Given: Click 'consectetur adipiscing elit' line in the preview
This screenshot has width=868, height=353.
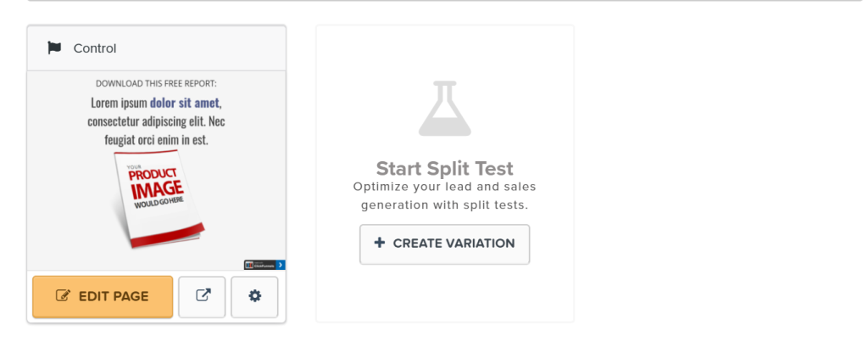Looking at the screenshot, I should pyautogui.click(x=156, y=121).
